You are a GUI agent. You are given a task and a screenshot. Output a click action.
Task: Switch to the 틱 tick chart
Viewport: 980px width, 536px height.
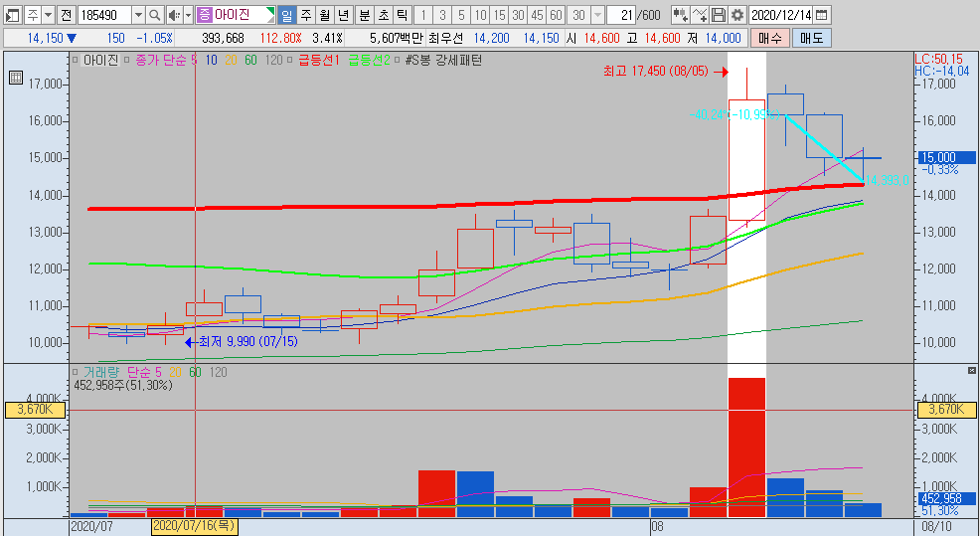(x=402, y=15)
